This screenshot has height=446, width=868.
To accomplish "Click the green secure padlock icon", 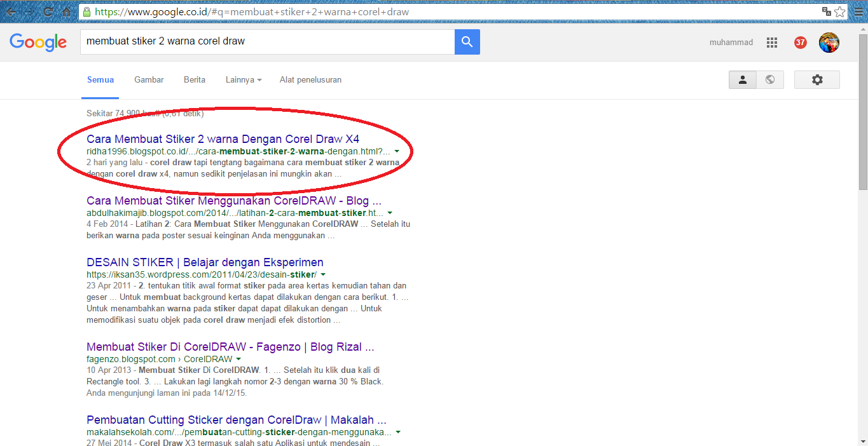I will [x=87, y=11].
